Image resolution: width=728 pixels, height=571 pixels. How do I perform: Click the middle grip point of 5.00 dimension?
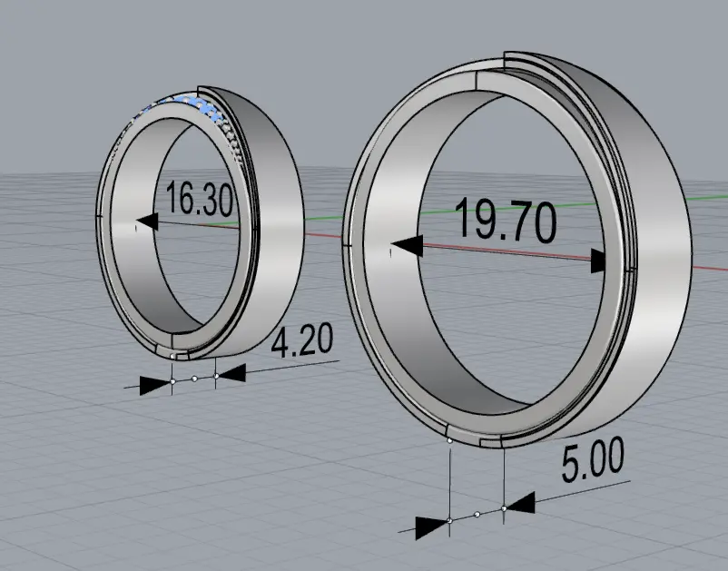[x=477, y=515]
